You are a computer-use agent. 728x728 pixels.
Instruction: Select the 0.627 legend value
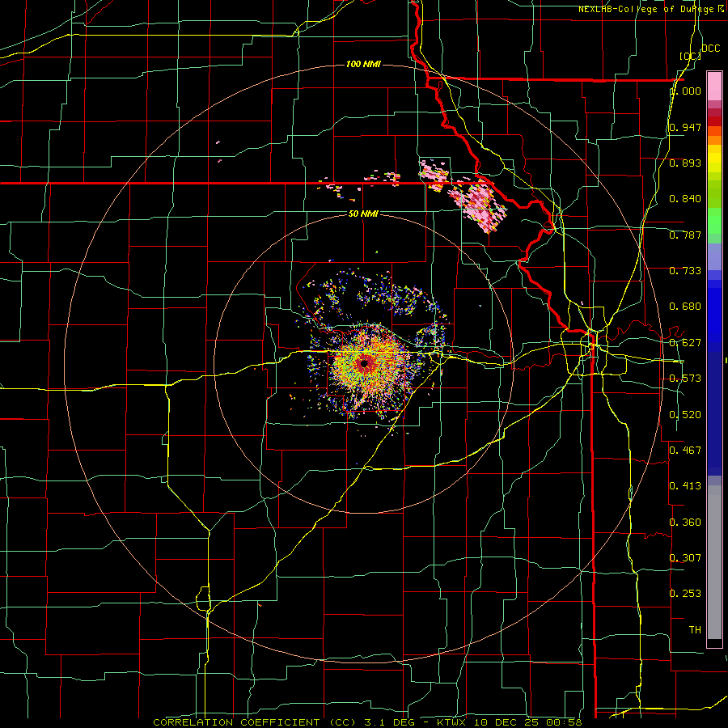coord(685,343)
